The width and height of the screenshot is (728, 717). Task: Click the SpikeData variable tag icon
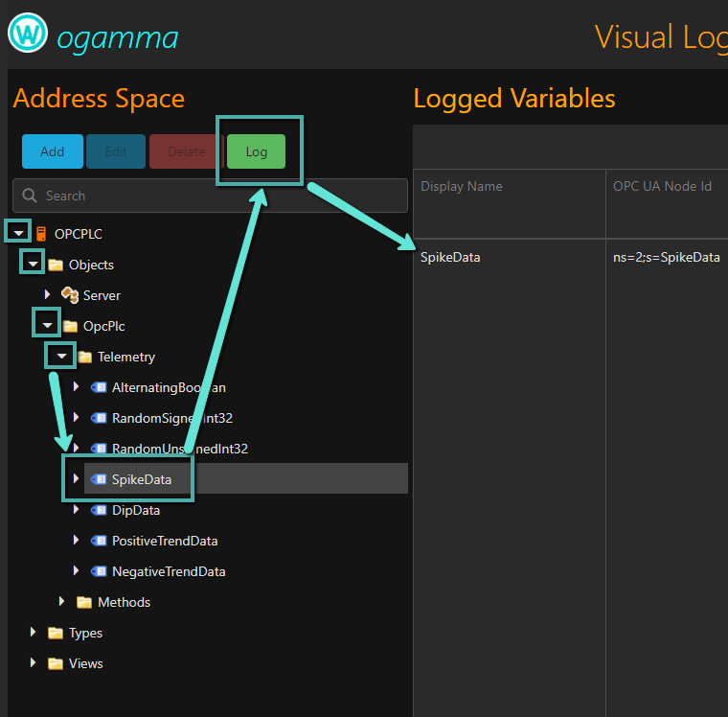(x=99, y=479)
